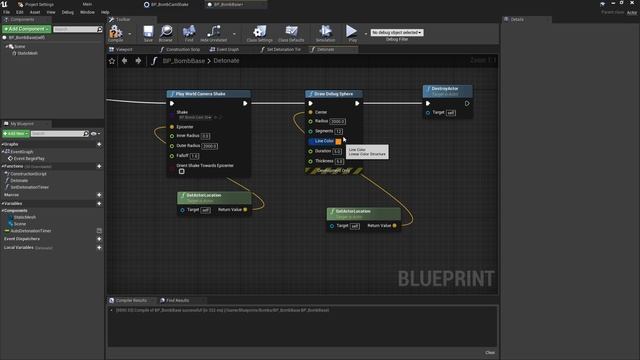The width and height of the screenshot is (640, 360).
Task: Bookmark graph with star icon
Action: click(112, 61)
